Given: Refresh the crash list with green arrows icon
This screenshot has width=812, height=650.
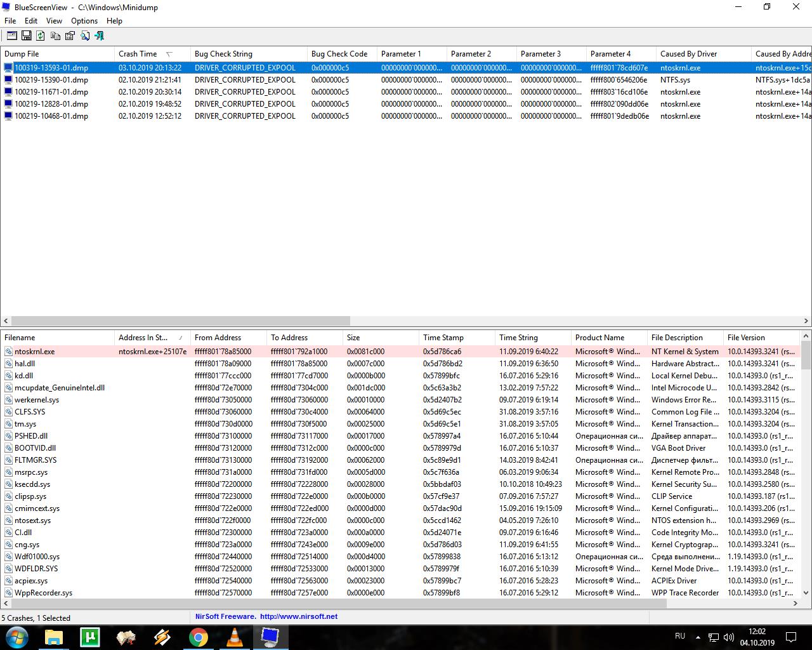Looking at the screenshot, I should [41, 36].
